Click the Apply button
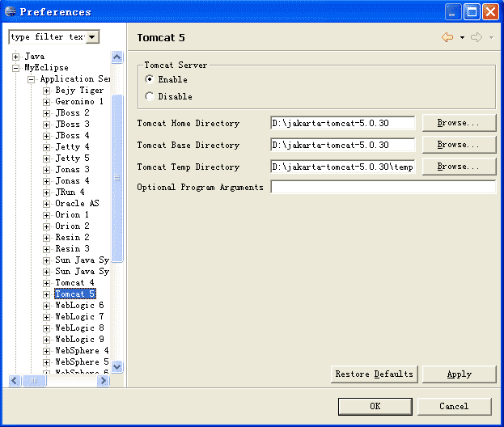 (x=459, y=374)
